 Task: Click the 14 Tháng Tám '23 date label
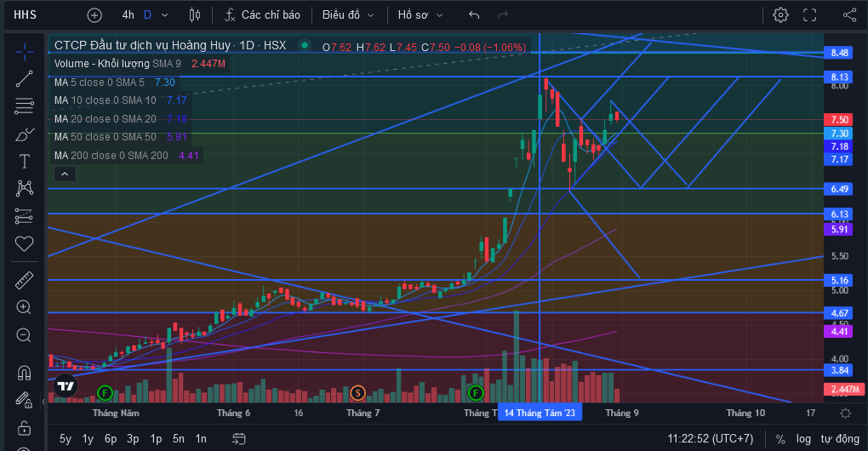click(540, 413)
